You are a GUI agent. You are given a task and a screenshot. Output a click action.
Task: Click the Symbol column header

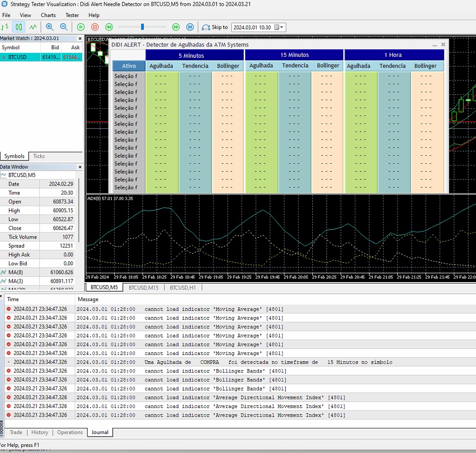(x=20, y=47)
